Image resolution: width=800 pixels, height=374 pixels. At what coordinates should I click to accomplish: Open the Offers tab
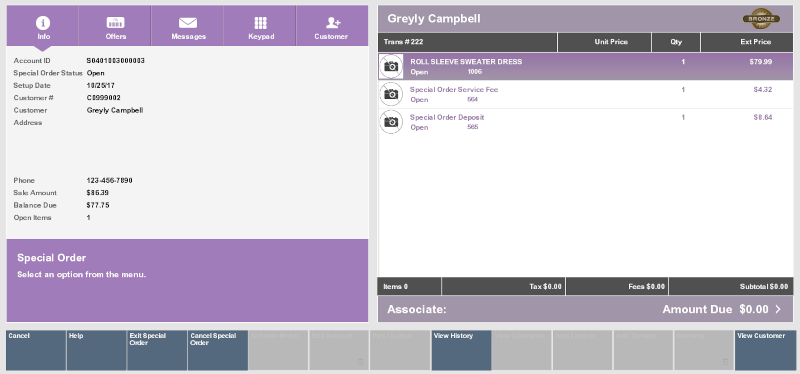coord(115,27)
